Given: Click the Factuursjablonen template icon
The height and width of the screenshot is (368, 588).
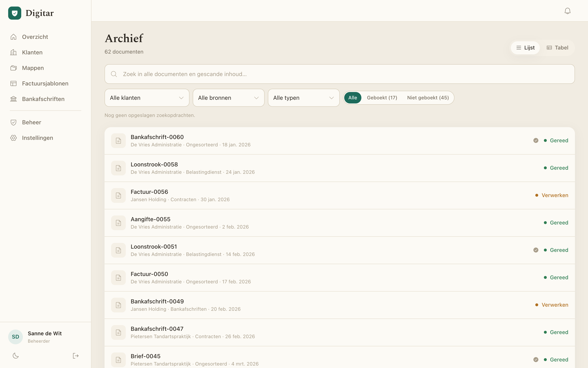Looking at the screenshot, I should coord(14,83).
